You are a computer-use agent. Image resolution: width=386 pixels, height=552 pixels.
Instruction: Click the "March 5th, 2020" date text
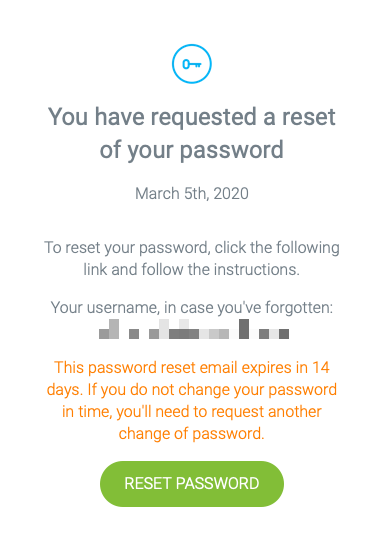pyautogui.click(x=192, y=194)
